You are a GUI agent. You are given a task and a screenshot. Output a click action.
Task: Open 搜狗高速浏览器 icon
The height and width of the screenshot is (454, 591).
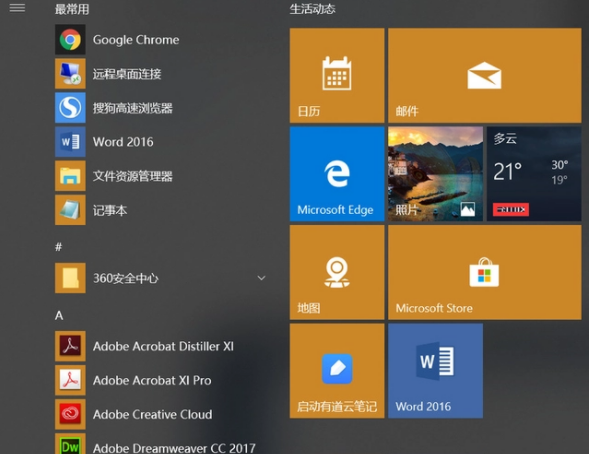pyautogui.click(x=70, y=108)
